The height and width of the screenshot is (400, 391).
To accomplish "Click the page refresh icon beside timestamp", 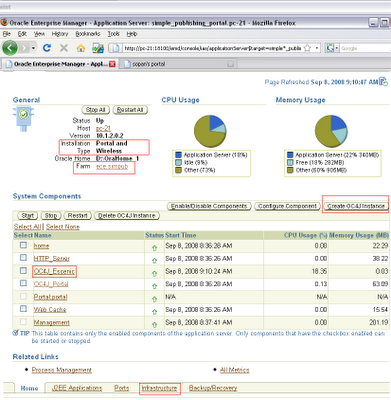I will (x=384, y=81).
